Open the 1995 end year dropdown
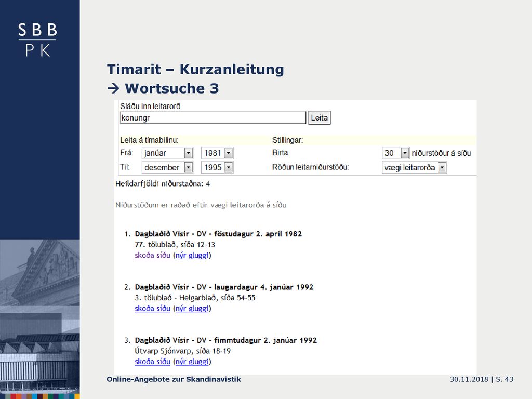Viewport: 532px width, 399px height. [x=217, y=167]
